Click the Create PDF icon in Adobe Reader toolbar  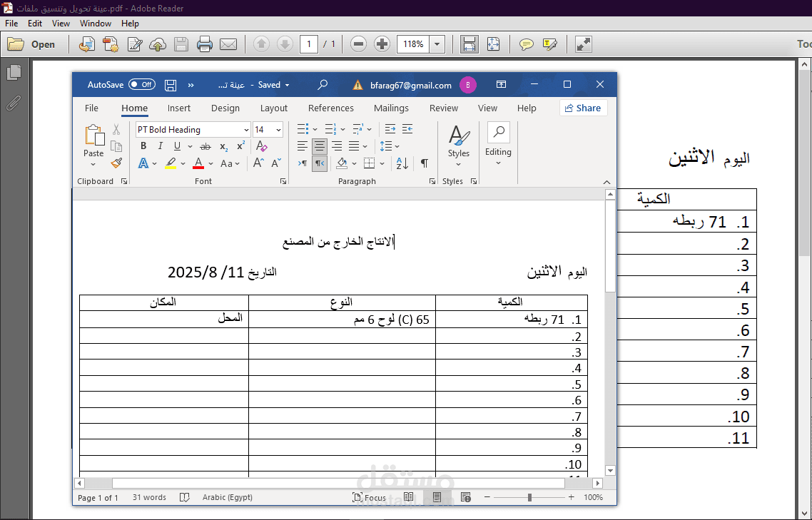(111, 44)
